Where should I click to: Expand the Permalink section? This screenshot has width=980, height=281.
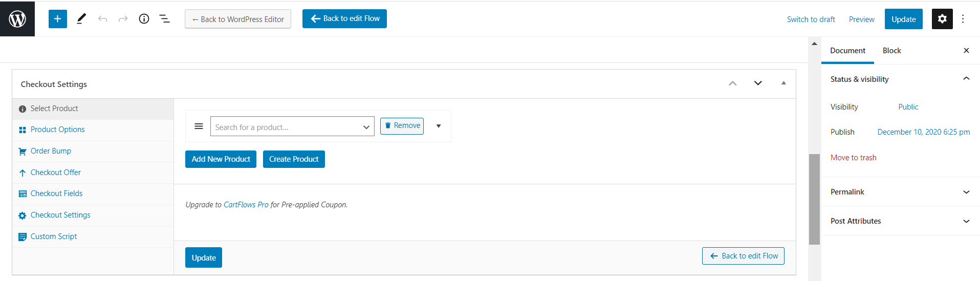(x=966, y=192)
